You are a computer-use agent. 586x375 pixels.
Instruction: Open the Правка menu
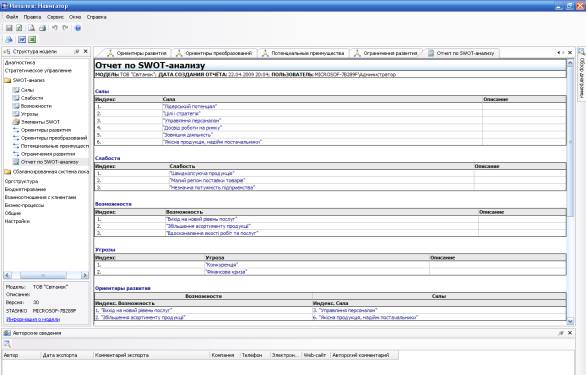point(33,17)
